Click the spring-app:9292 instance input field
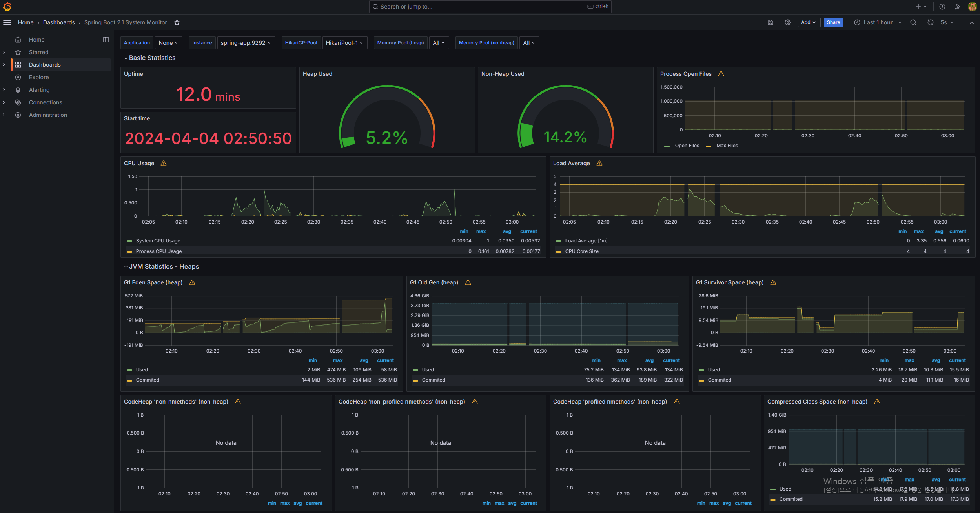 point(247,42)
